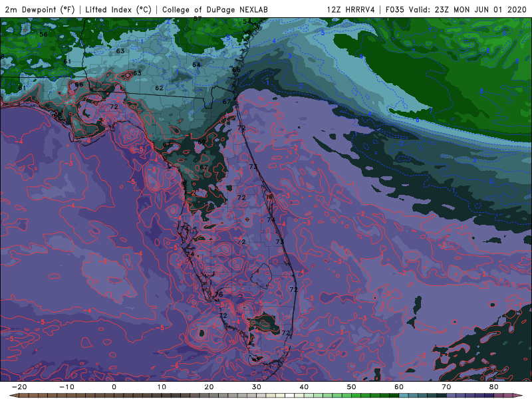Click the '40' color bar label

click(x=304, y=387)
